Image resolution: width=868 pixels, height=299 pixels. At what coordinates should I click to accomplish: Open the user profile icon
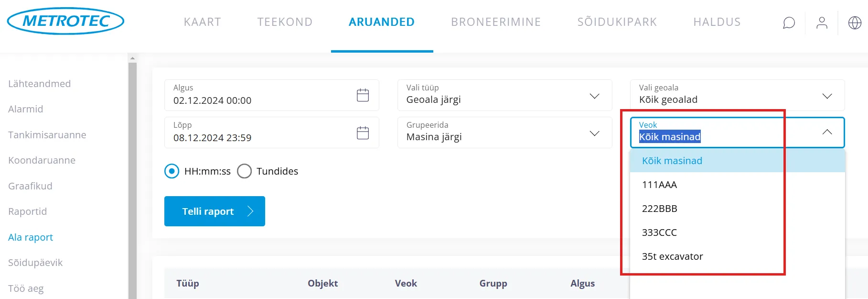(822, 23)
